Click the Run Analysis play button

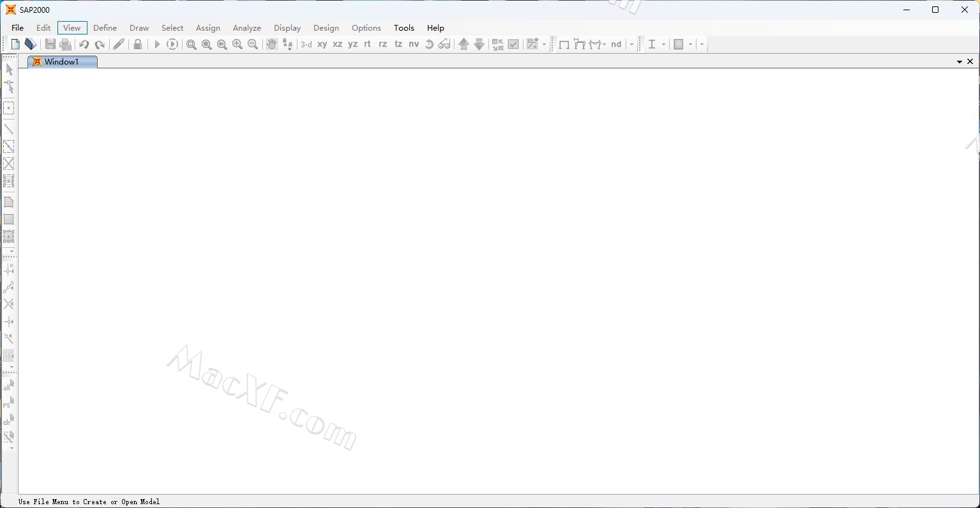[x=157, y=44]
